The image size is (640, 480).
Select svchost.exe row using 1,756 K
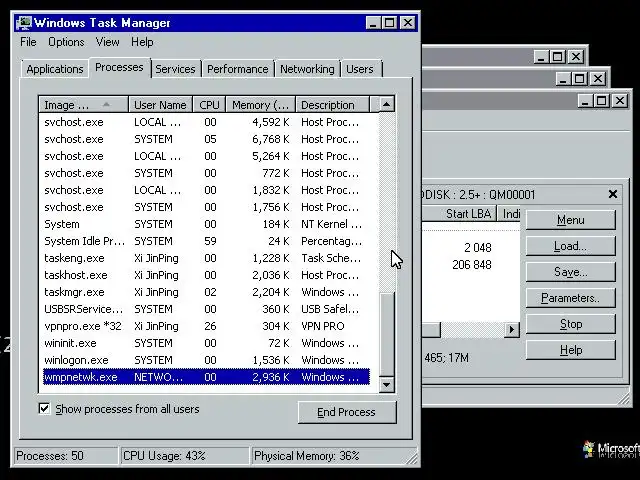click(206, 207)
